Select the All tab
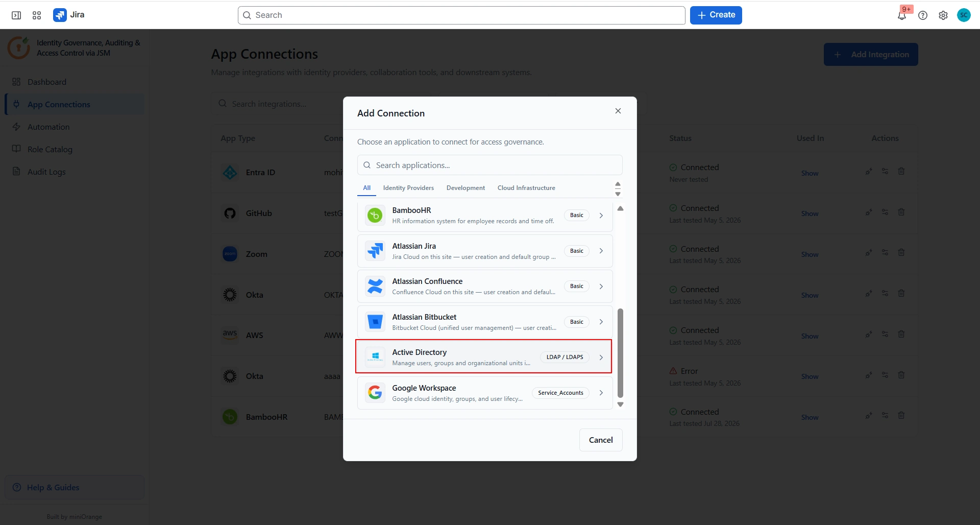The height and width of the screenshot is (525, 980). pyautogui.click(x=366, y=188)
